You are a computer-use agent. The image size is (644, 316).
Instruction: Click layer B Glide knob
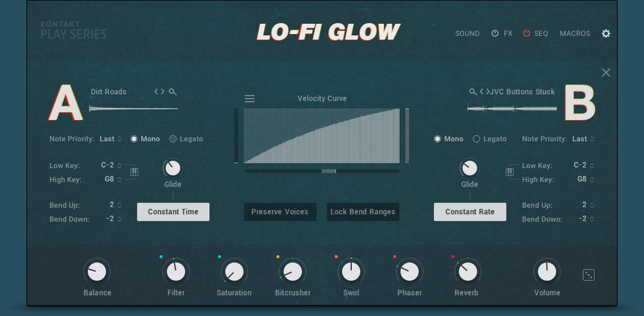click(x=470, y=168)
